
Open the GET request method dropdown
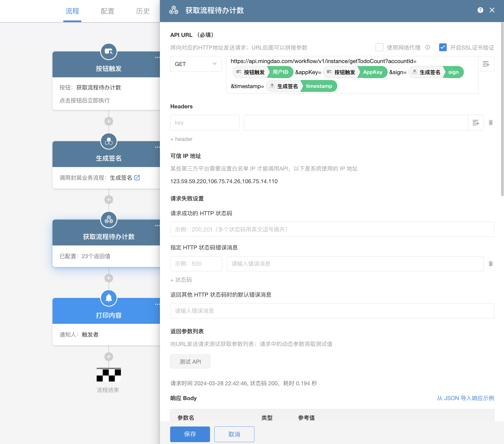[196, 64]
